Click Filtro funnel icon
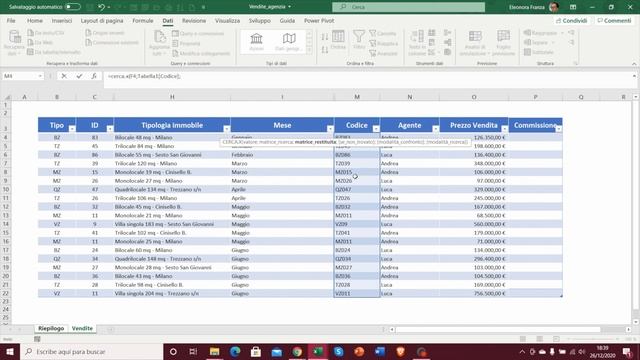This screenshot has height=360, width=640. pyautogui.click(x=359, y=40)
